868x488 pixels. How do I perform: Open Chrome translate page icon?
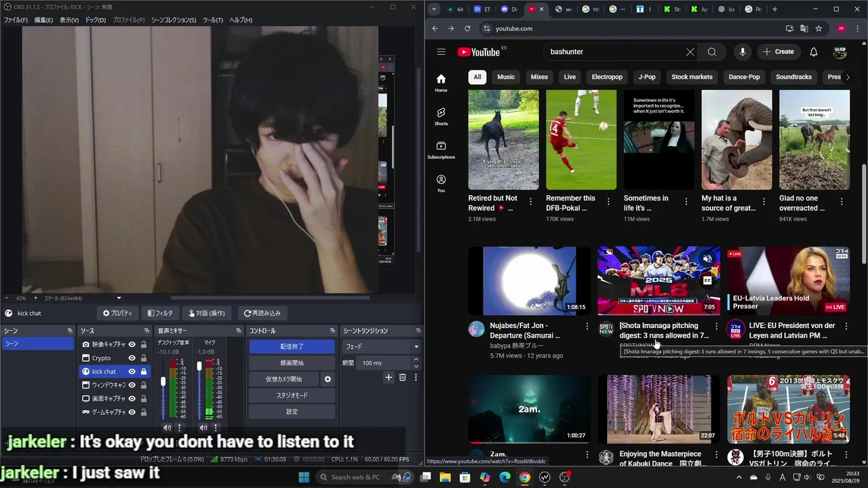[x=804, y=28]
